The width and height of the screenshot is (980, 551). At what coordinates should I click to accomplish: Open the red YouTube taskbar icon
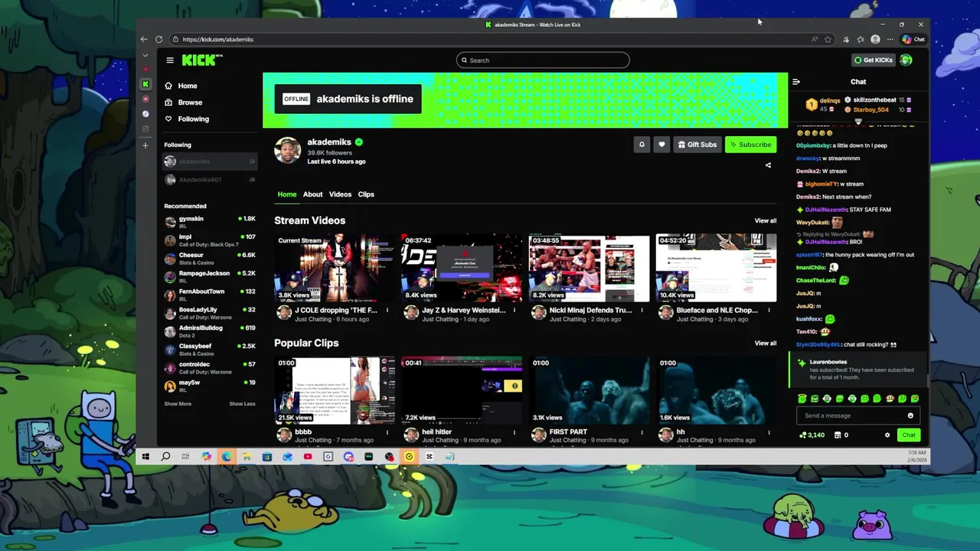[308, 457]
